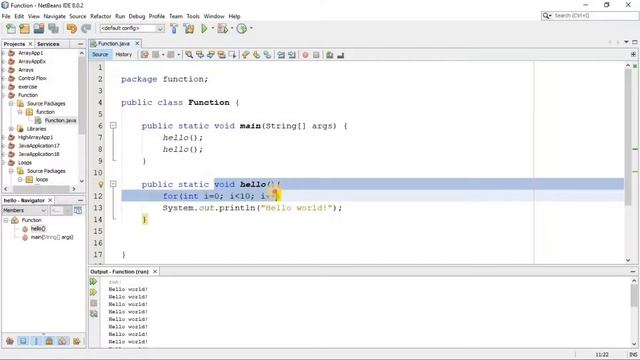
Task: Collapse the Function node in Navigator
Action: (x=6, y=220)
